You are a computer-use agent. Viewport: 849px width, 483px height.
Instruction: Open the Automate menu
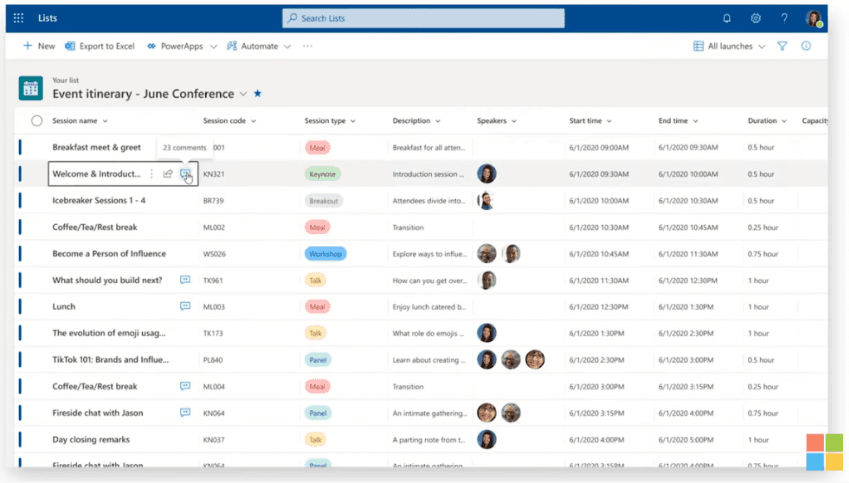[x=259, y=46]
